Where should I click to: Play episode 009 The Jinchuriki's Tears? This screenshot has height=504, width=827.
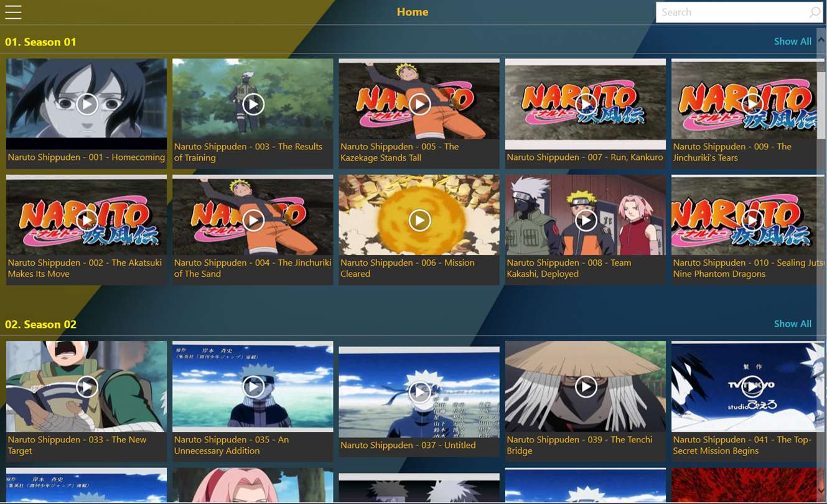point(752,104)
